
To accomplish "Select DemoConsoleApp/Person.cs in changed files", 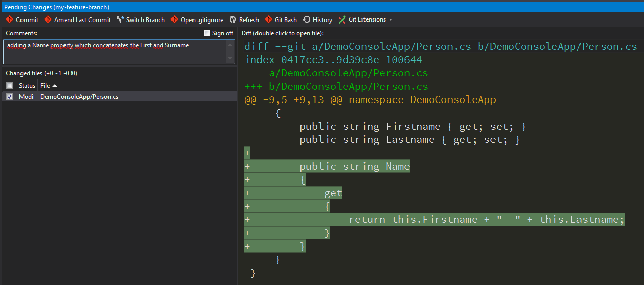I will tap(79, 96).
